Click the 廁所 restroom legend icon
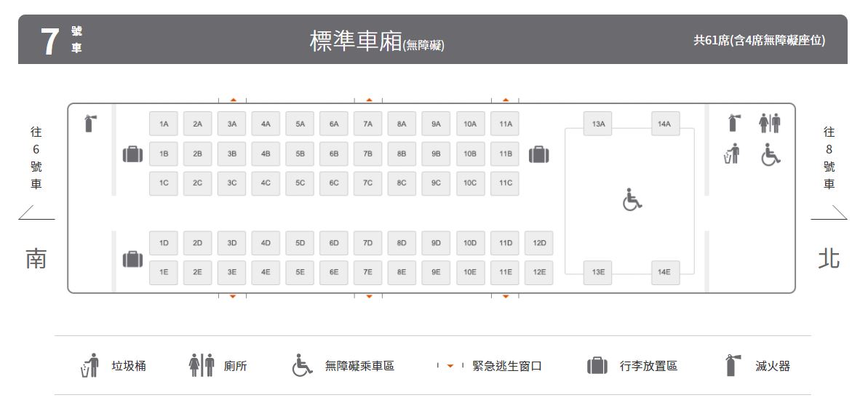 click(201, 365)
